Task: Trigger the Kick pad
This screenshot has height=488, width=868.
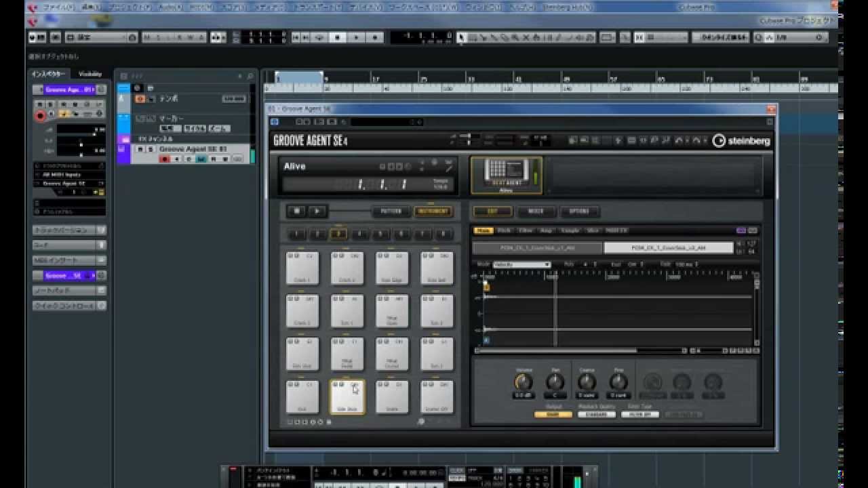Action: [302, 396]
